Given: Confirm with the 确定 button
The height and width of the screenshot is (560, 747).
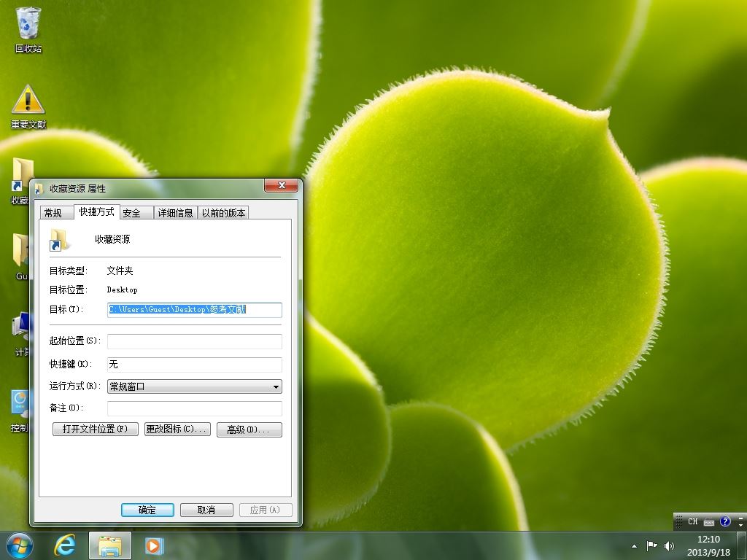Looking at the screenshot, I should 147,510.
